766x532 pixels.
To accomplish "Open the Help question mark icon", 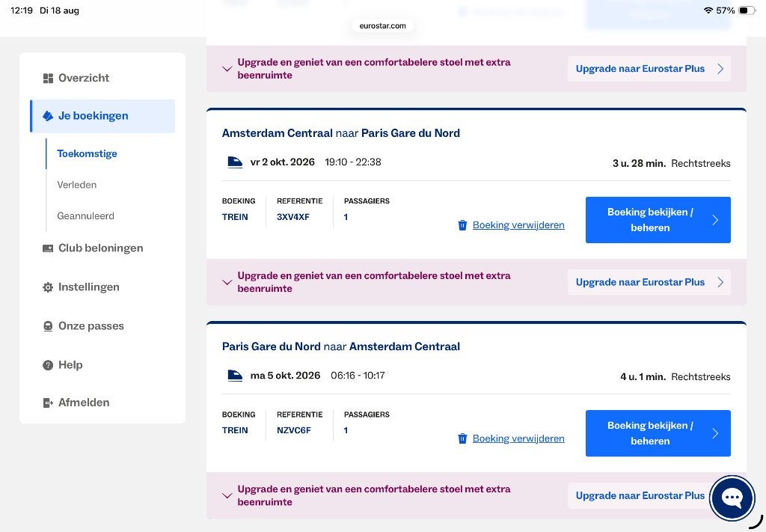I will [x=48, y=365].
